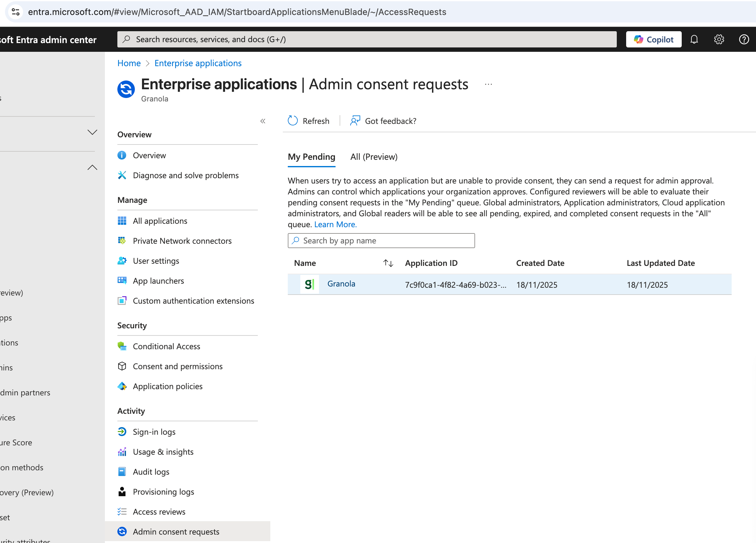Switch to the All (Preview) tab

point(374,157)
